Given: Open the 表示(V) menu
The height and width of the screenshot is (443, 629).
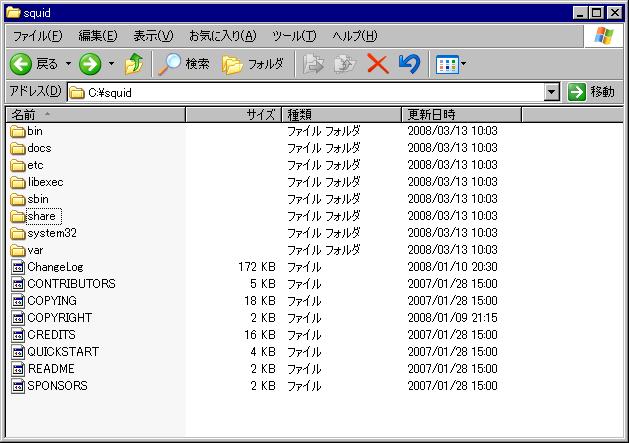Looking at the screenshot, I should 153,36.
